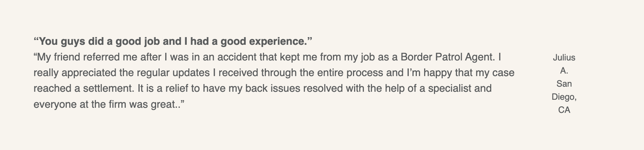This screenshot has width=644, height=150.
Task: Click the reviewer's last initial "A."
Action: tap(564, 71)
